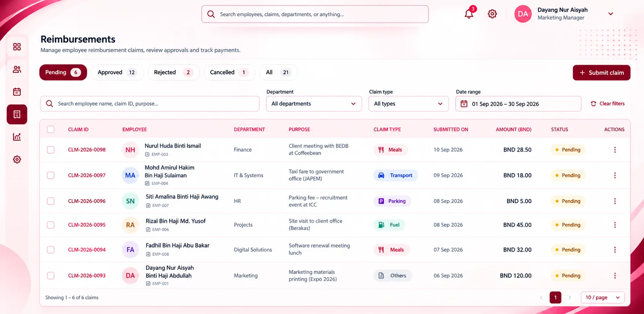Open claim link CLM-2026-0093
The width and height of the screenshot is (644, 314).
[x=87, y=276]
